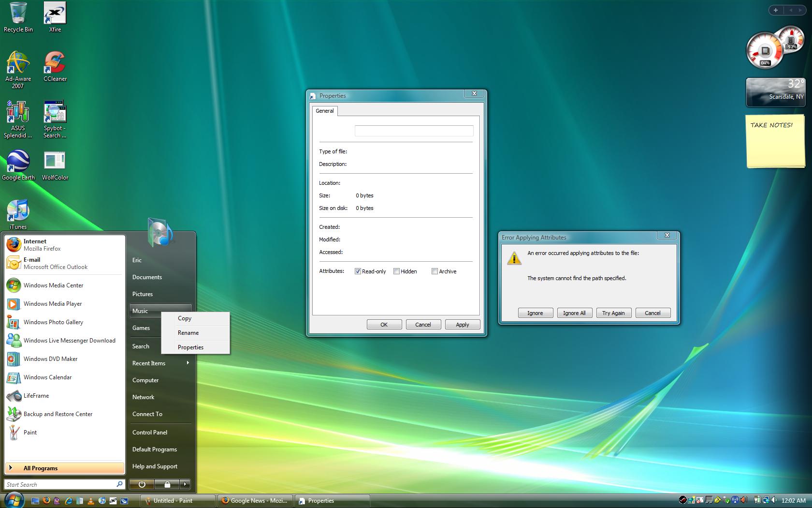Click the volume speaker tray icon
812x508 pixels.
pos(774,500)
